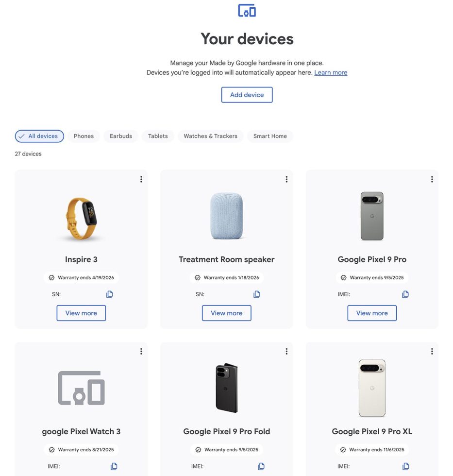Viewport: 453px width, 476px height.
Task: Copy the Google Pixel 9 Pro Fold IMEI
Action: [261, 466]
